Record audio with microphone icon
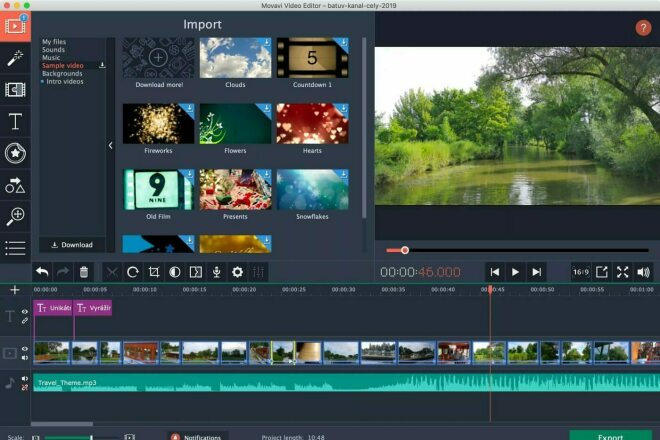The image size is (660, 440). click(217, 272)
